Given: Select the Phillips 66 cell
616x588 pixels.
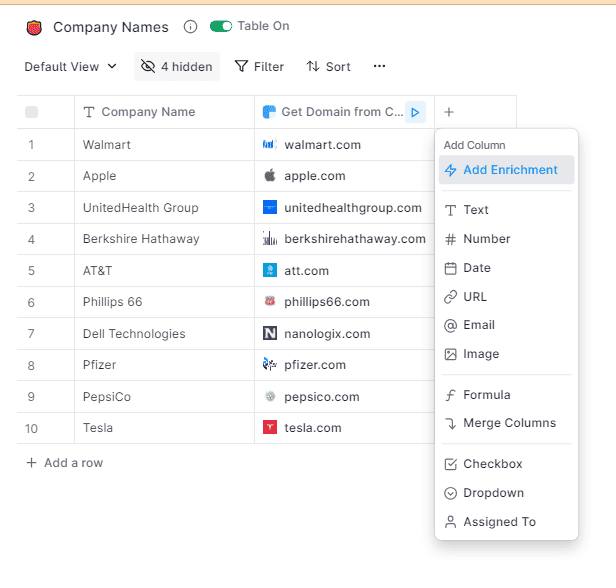Looking at the screenshot, I should [x=164, y=302].
